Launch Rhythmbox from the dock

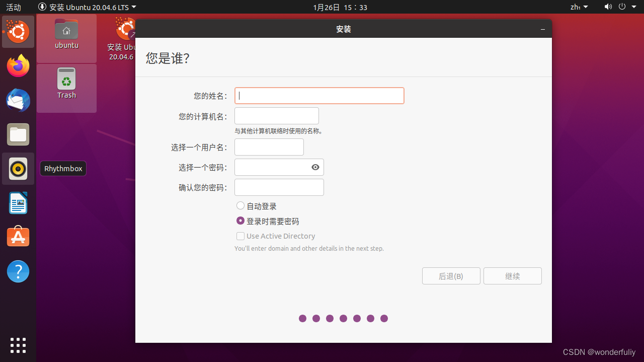point(18,169)
